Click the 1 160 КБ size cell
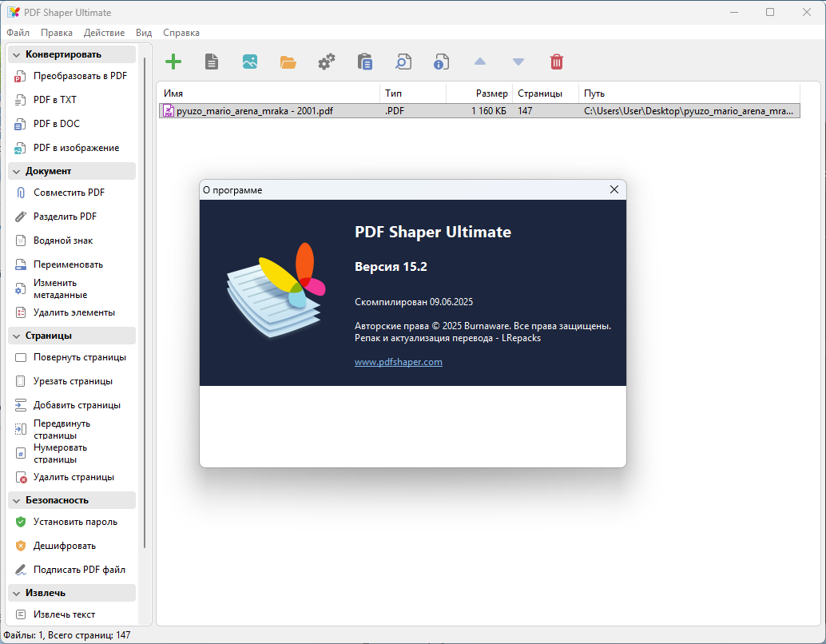This screenshot has height=644, width=826. click(488, 111)
